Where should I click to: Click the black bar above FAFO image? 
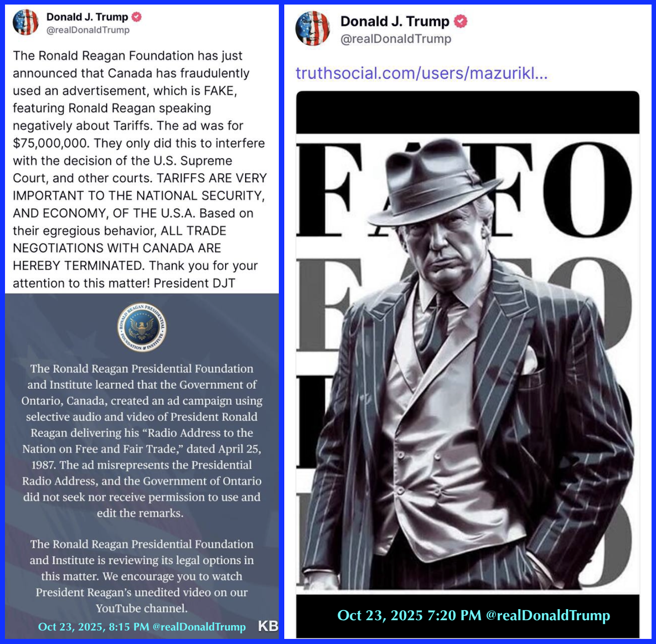click(468, 112)
